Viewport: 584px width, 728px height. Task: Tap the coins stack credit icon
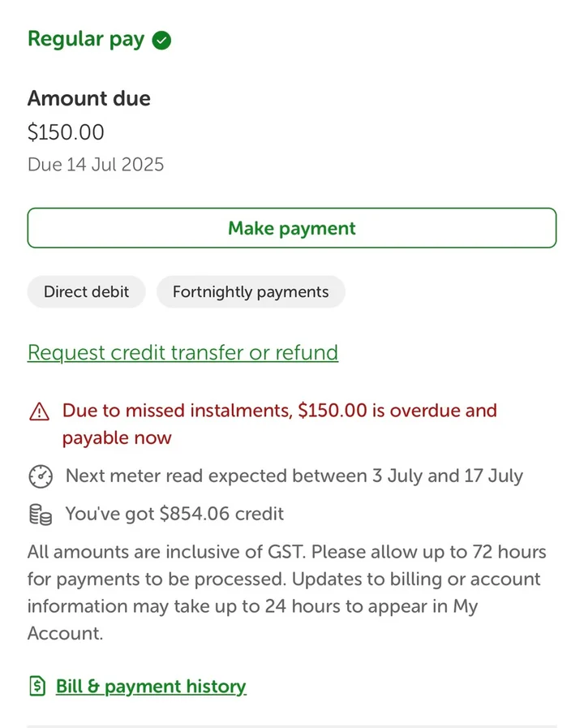(x=40, y=515)
